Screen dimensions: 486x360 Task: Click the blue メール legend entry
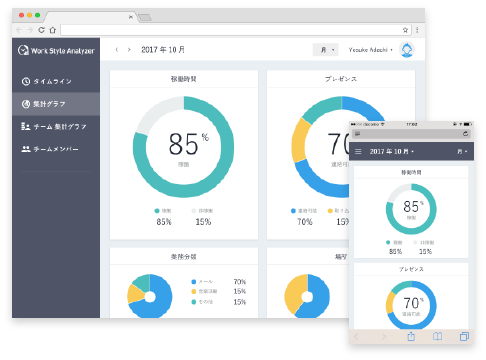202,282
